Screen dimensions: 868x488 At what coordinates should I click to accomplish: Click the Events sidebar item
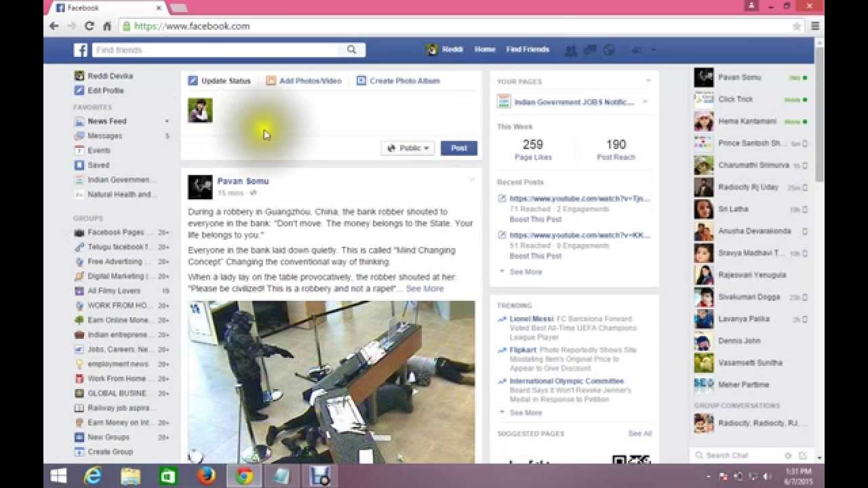pos(99,150)
